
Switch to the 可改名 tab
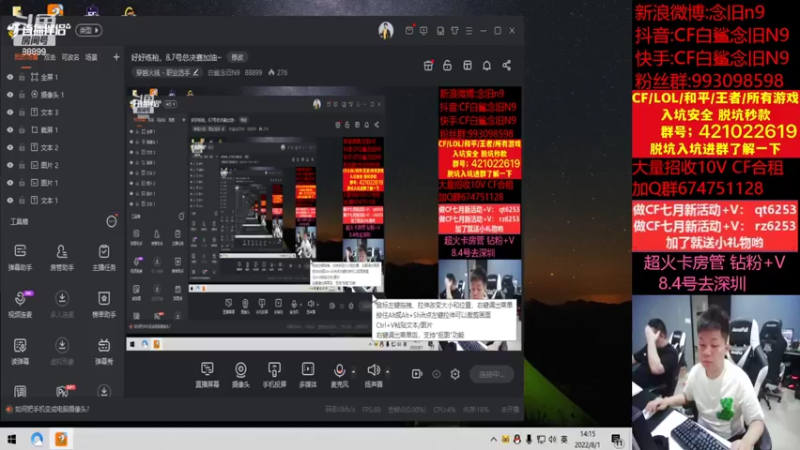(x=70, y=57)
